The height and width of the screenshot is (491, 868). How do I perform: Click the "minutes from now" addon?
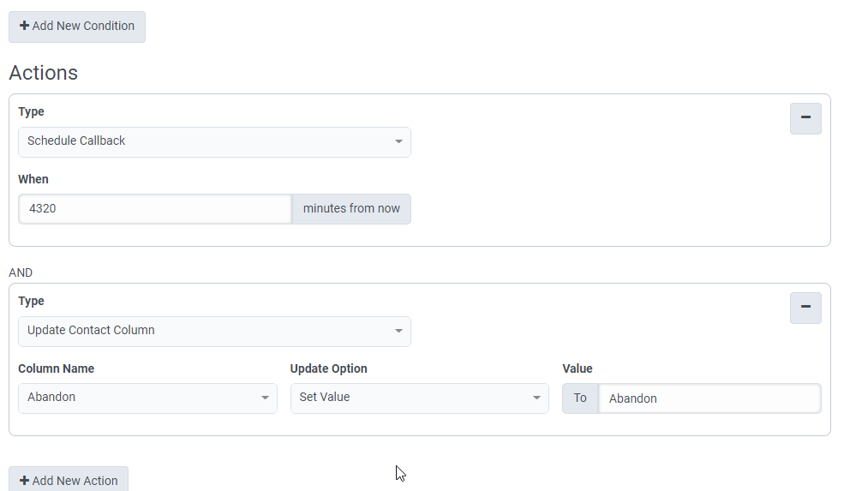[351, 208]
